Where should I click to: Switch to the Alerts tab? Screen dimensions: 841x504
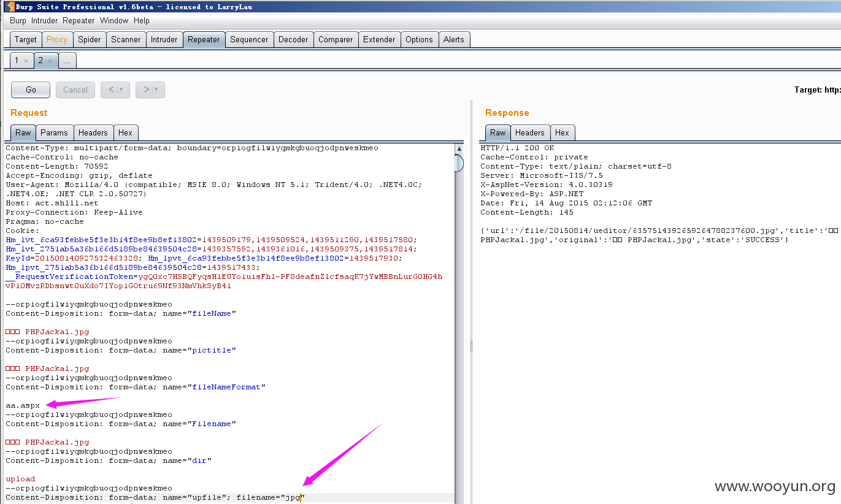coord(454,39)
